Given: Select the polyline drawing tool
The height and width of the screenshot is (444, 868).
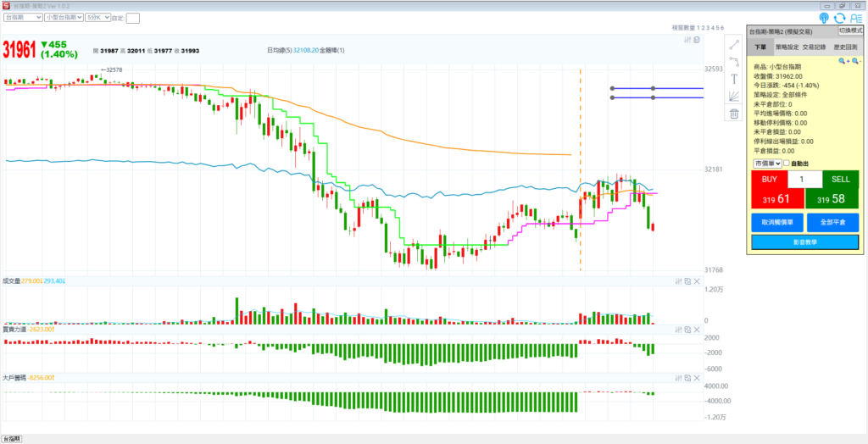Looking at the screenshot, I should 733,61.
